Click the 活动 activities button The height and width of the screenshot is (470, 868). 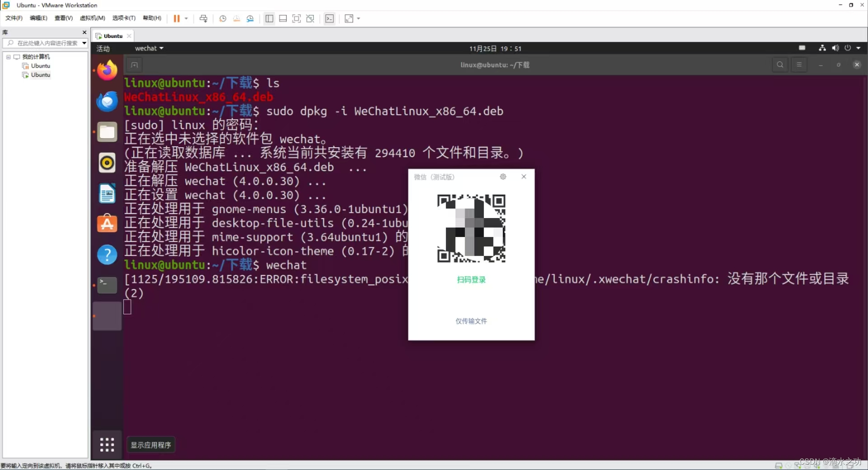(103, 48)
